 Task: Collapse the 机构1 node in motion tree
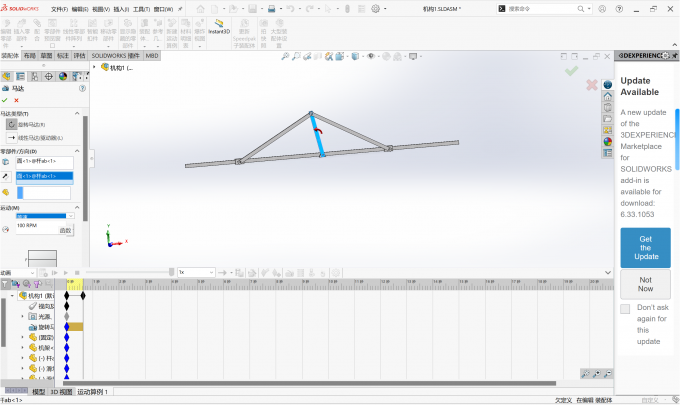pyautogui.click(x=12, y=296)
